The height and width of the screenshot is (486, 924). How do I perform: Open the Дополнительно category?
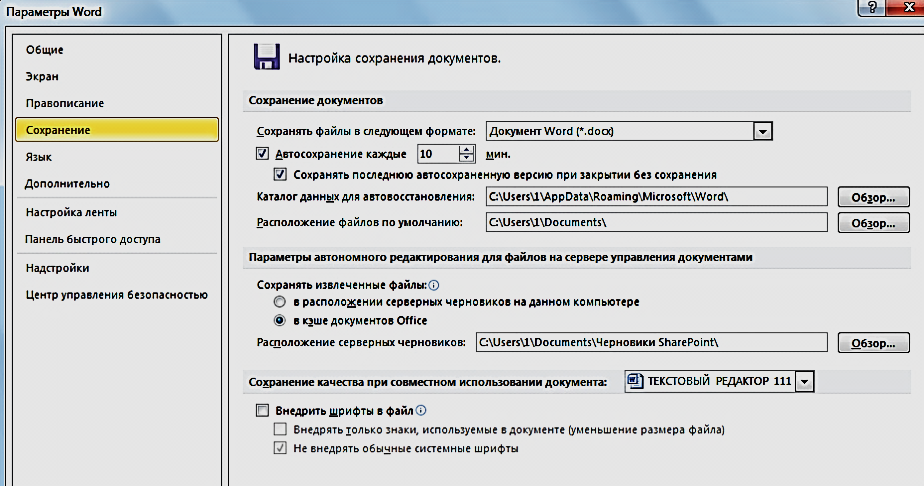tap(67, 184)
